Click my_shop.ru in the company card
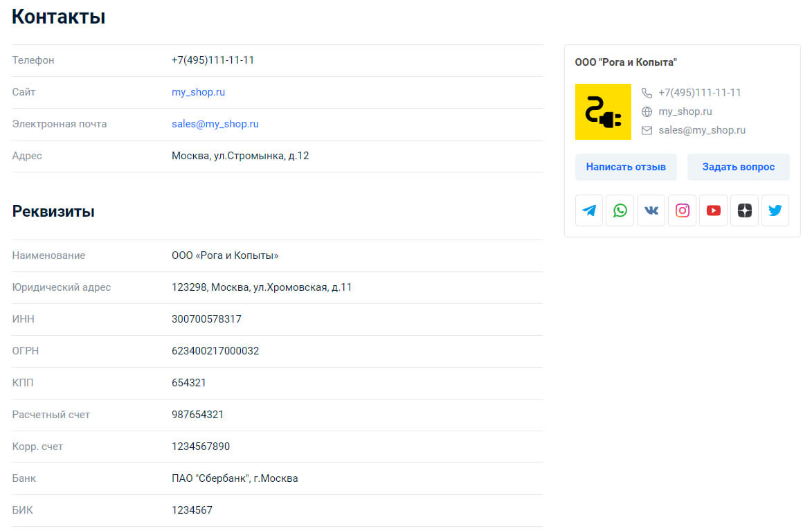 point(685,111)
